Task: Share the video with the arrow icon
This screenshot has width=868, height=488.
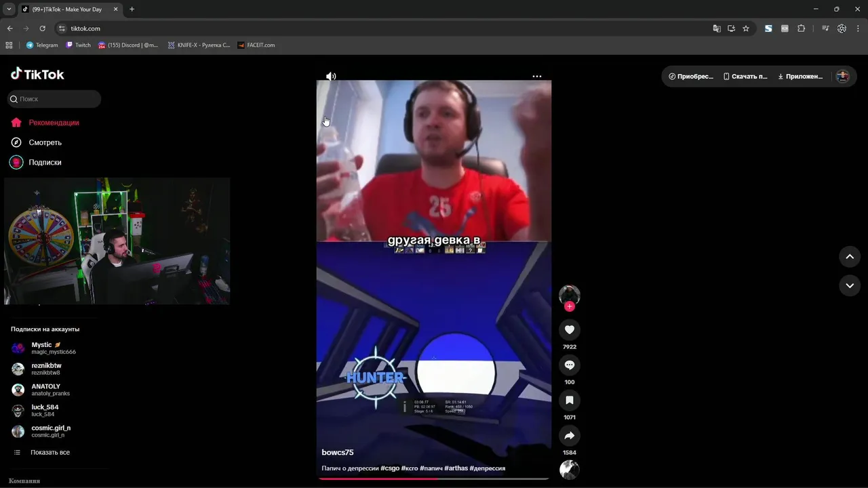Action: coord(570,436)
